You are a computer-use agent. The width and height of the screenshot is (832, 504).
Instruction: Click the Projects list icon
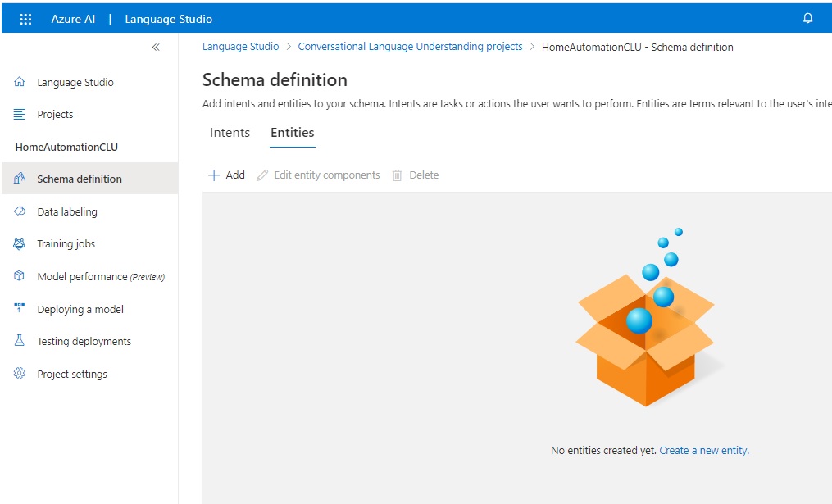coord(20,115)
